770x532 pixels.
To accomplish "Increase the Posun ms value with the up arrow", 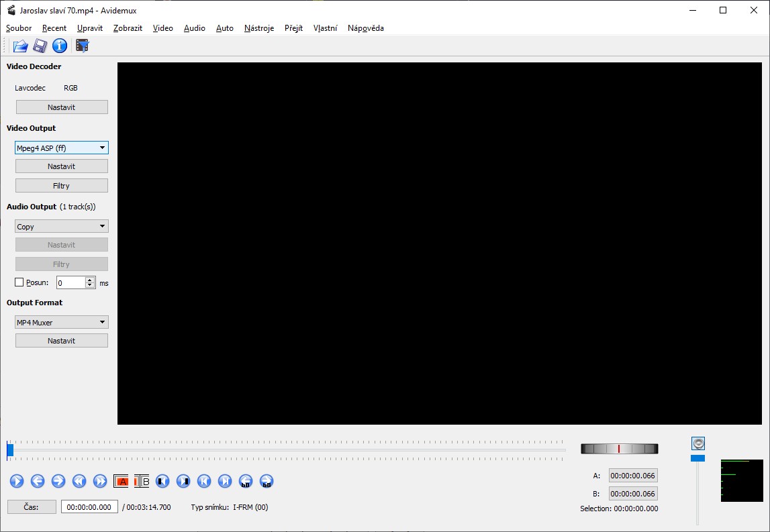I will coord(90,280).
